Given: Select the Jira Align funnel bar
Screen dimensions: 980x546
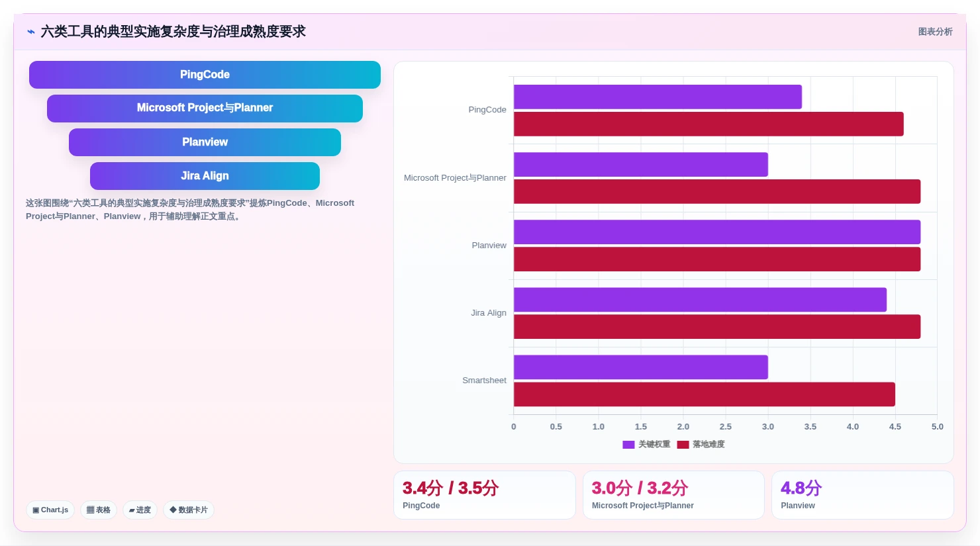Looking at the screenshot, I should 205,176.
